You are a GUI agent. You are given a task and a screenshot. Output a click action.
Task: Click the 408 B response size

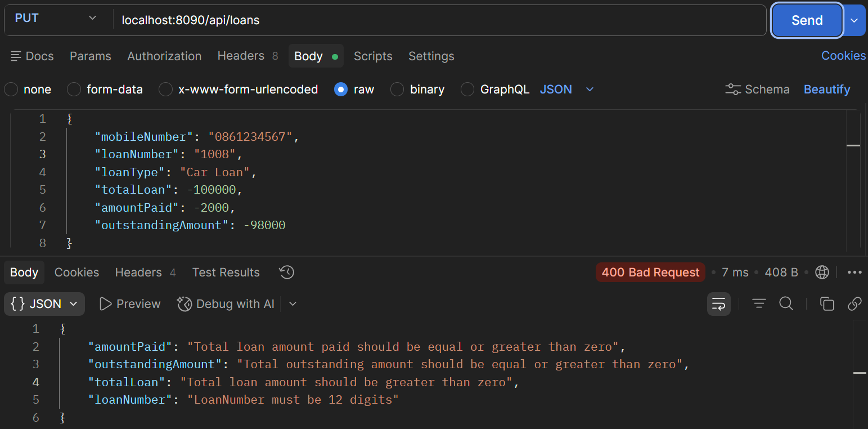pyautogui.click(x=781, y=272)
